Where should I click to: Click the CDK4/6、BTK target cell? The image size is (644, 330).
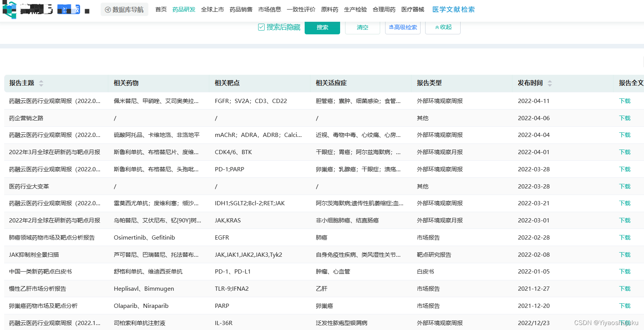233,152
